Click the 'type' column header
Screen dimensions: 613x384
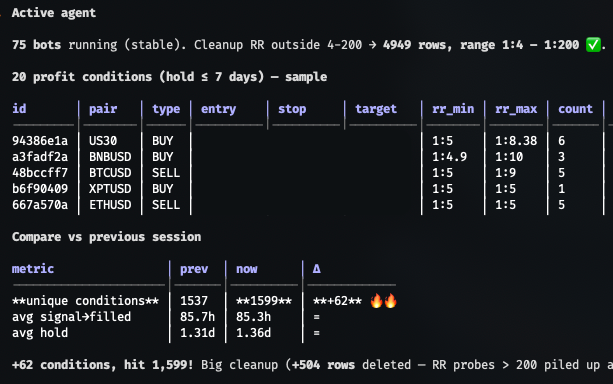tap(166, 109)
